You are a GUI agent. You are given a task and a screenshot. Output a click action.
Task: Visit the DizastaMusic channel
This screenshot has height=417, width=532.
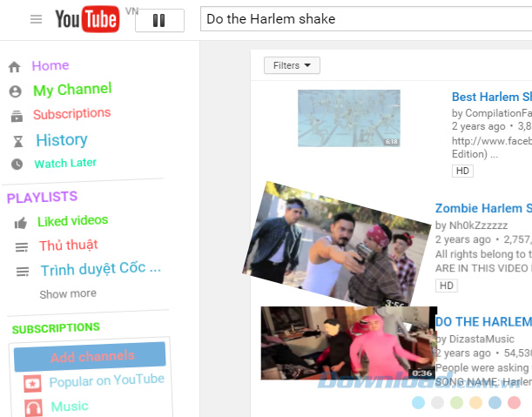481,339
